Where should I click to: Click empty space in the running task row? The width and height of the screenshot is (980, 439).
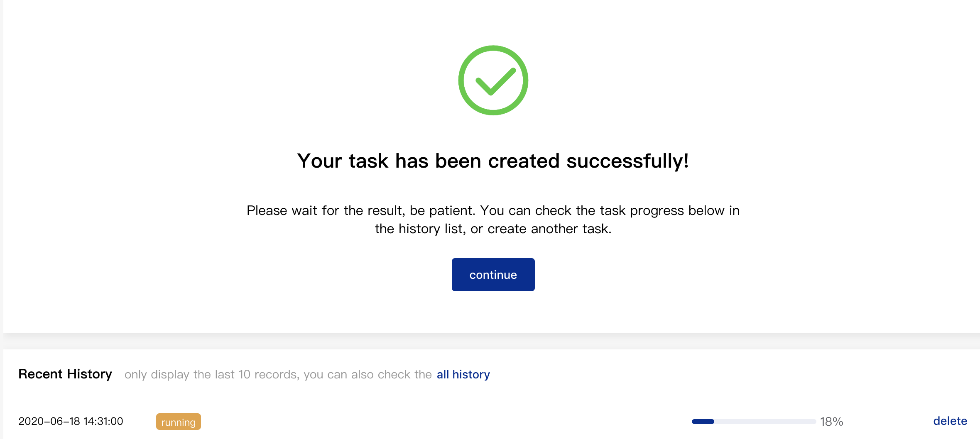pyautogui.click(x=444, y=422)
